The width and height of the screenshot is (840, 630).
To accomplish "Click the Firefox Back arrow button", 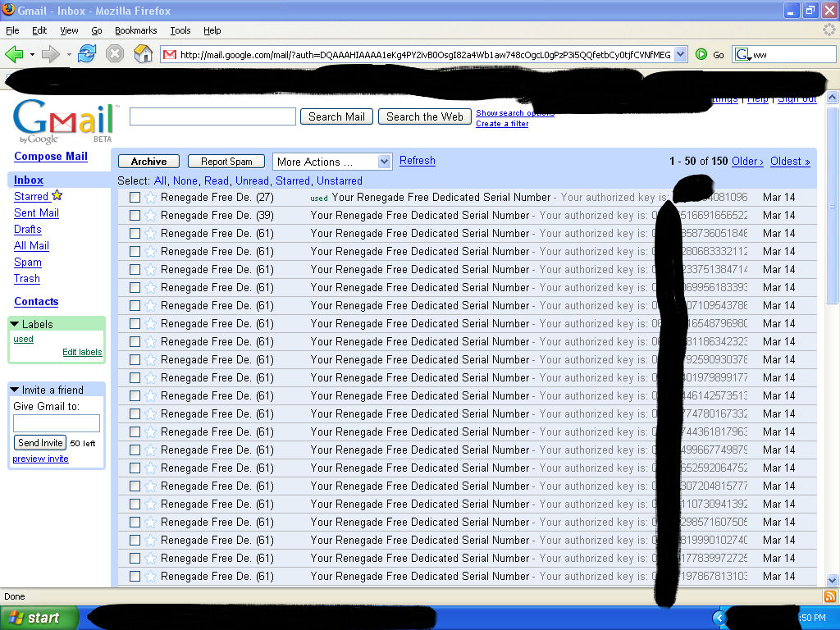I will coord(14,54).
